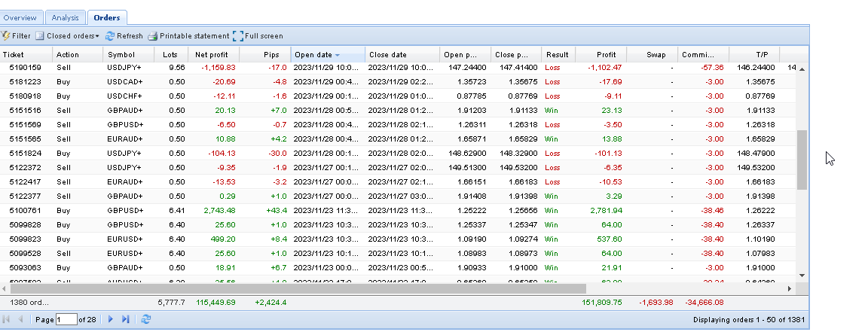868x332 pixels.
Task: Switch to the Analysis tab
Action: pos(66,17)
